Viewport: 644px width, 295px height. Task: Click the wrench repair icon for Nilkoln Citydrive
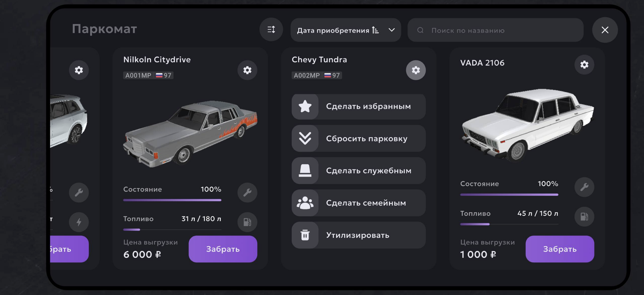[247, 192]
